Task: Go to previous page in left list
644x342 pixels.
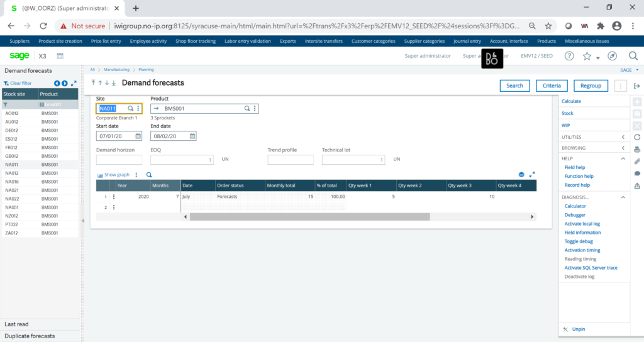Action: point(57,84)
